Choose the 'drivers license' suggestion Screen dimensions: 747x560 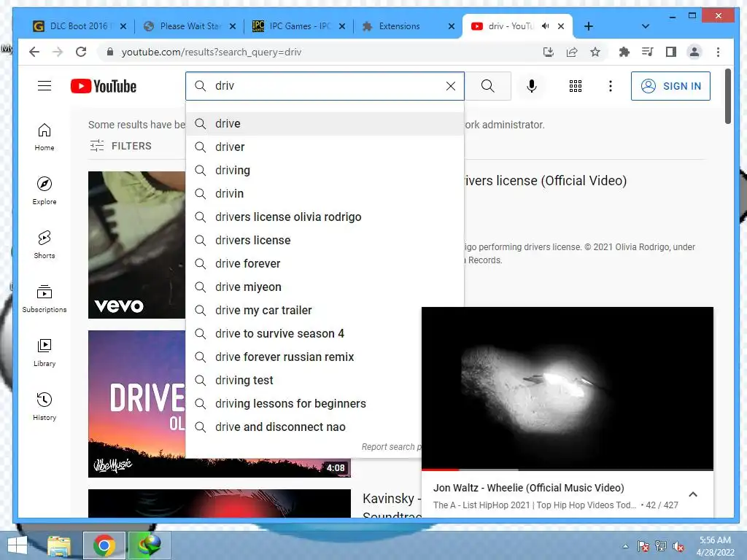pos(325,241)
